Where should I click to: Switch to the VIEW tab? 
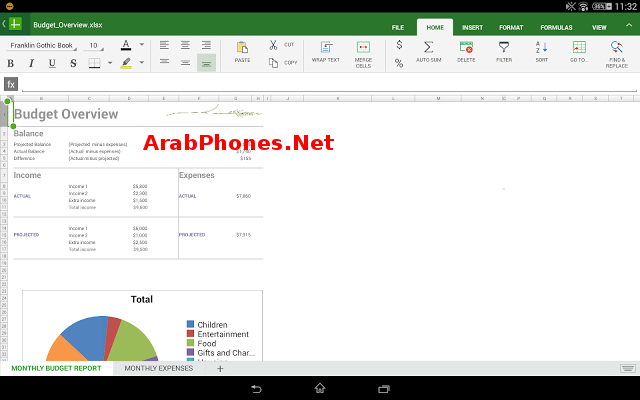(x=599, y=28)
